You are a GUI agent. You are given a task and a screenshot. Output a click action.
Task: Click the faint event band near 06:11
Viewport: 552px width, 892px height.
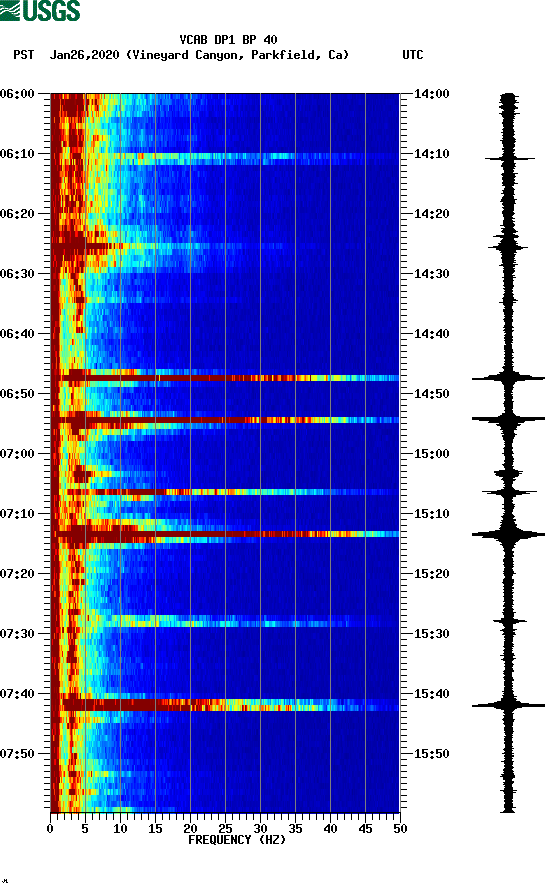[x=225, y=158]
